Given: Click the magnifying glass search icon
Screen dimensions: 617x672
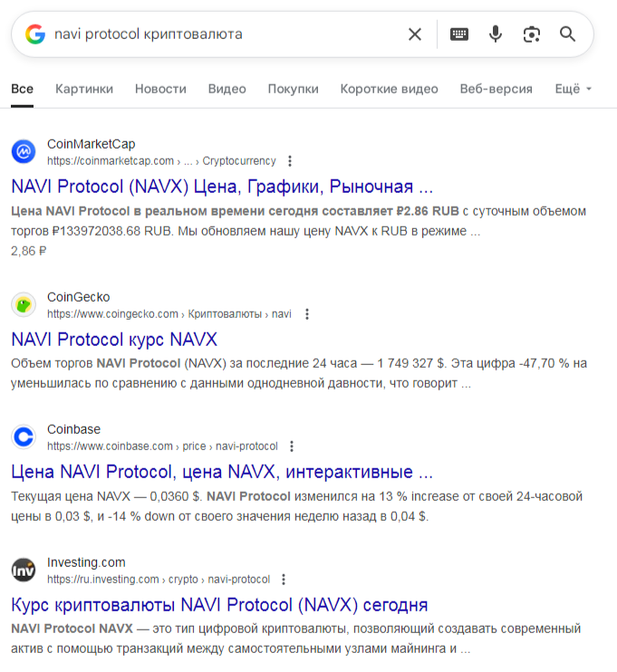Looking at the screenshot, I should click(x=568, y=34).
